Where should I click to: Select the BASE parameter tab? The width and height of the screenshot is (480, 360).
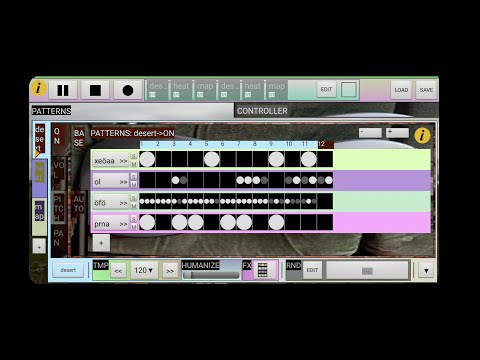79,138
